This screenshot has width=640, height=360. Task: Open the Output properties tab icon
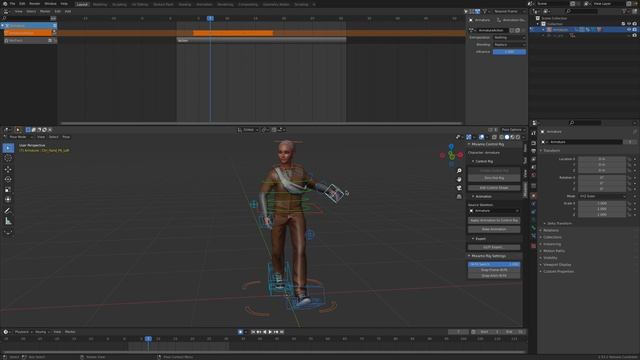(533, 151)
